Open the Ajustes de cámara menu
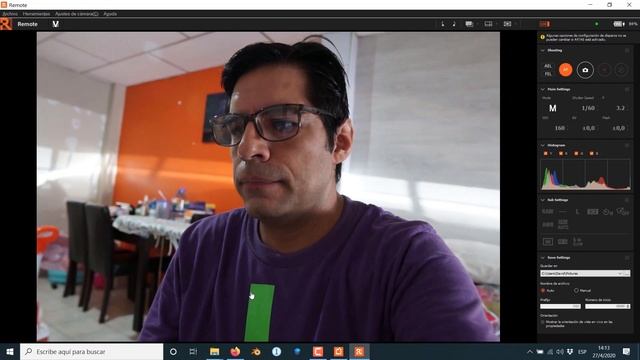The image size is (640, 360). (77, 14)
